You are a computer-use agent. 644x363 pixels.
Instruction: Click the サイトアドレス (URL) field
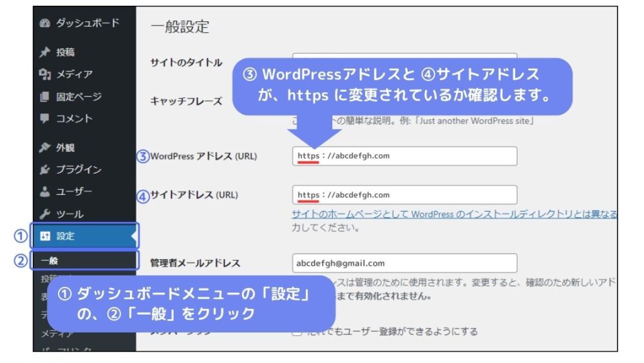[404, 195]
